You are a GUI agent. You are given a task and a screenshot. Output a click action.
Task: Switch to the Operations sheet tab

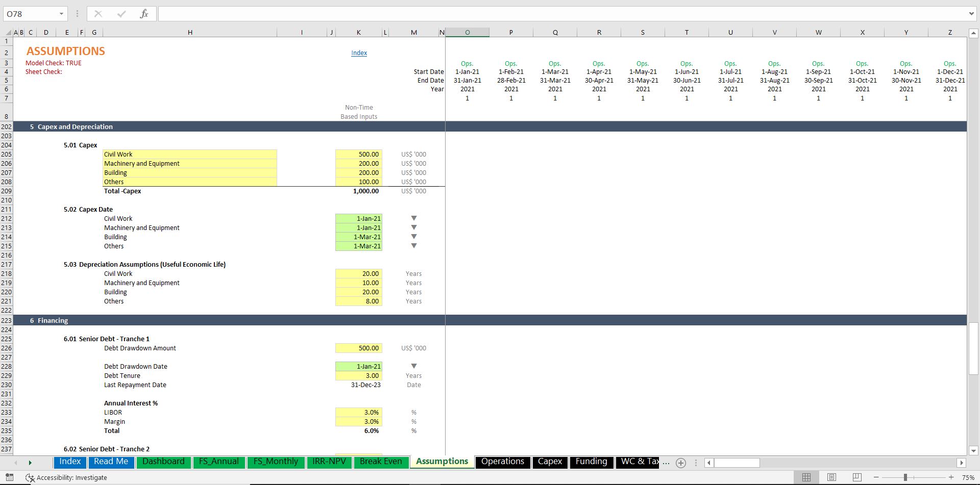tap(503, 462)
